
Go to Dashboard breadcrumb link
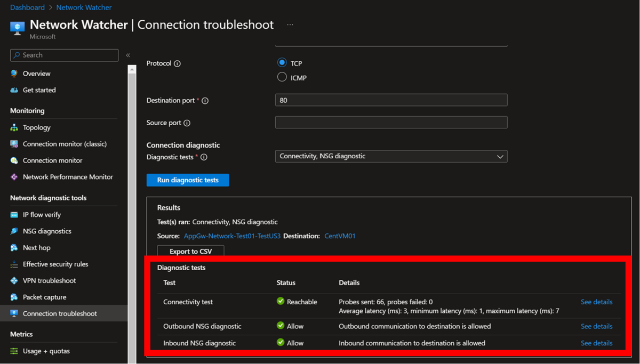tap(27, 7)
